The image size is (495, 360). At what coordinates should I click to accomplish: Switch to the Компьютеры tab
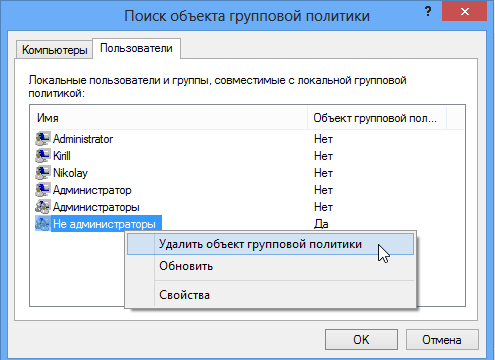tap(54, 50)
